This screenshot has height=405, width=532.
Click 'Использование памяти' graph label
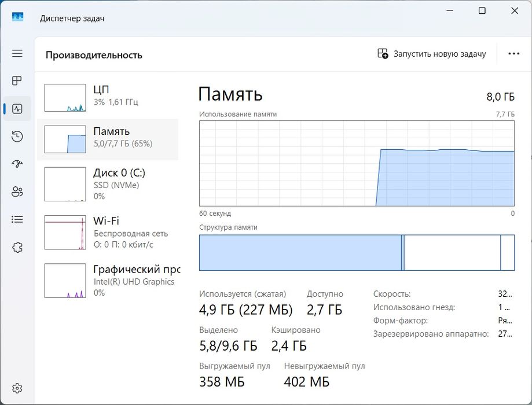(238, 115)
